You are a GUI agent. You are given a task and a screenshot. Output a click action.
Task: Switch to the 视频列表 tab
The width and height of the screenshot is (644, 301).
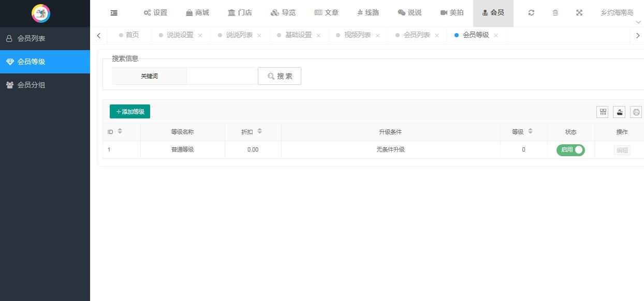357,35
